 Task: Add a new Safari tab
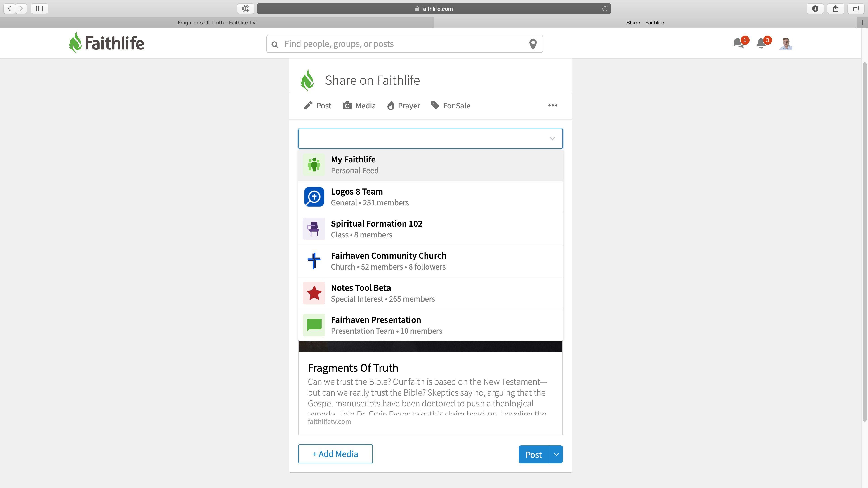click(x=862, y=23)
